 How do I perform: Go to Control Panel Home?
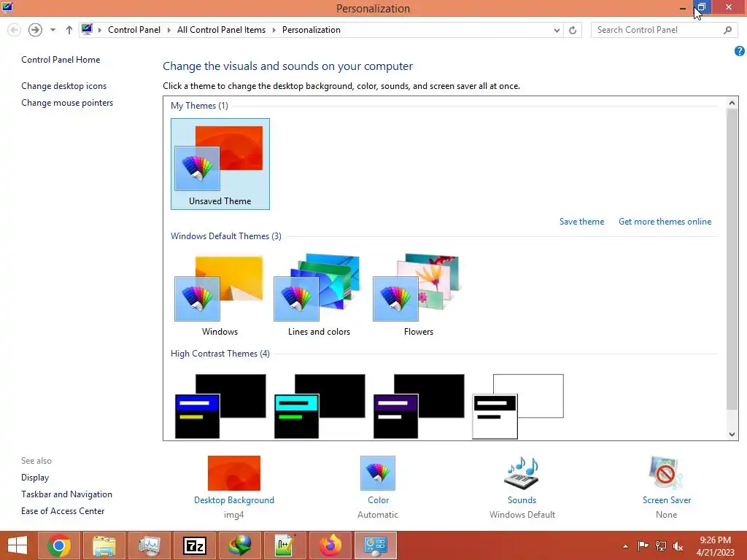[x=61, y=60]
